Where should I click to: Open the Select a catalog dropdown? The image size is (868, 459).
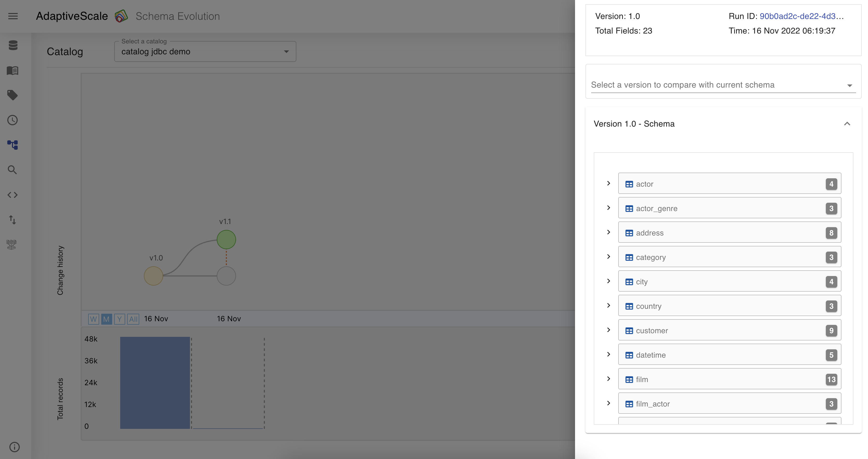205,51
